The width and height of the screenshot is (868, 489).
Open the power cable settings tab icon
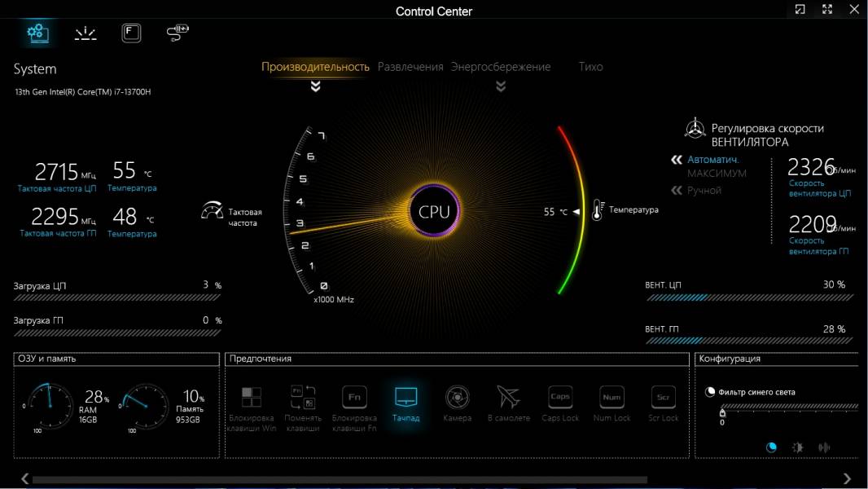[178, 33]
